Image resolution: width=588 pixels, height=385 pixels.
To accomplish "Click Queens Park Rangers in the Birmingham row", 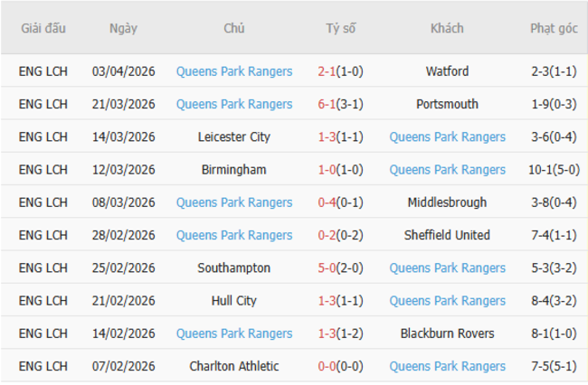I will [x=447, y=170].
